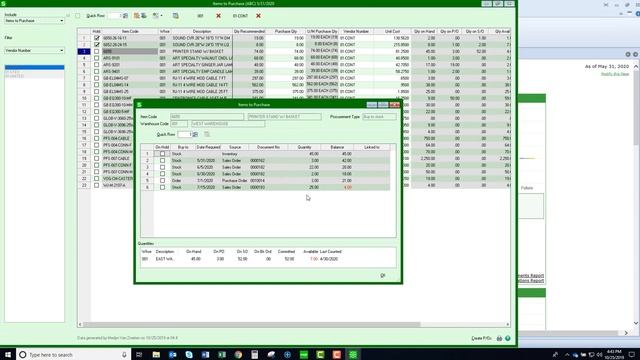Click the grid sheet icon in main toolbar
The width and height of the screenshot is (640, 360).
coord(176,16)
